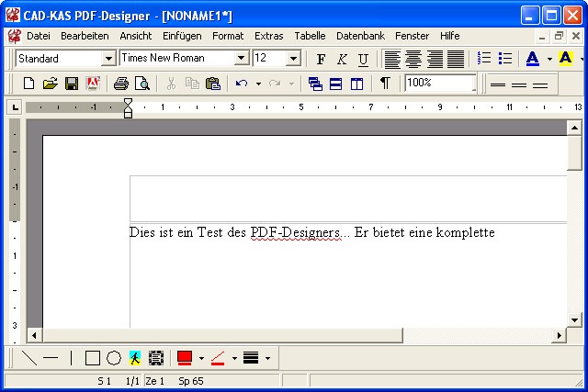Select the diagonal line drawing tool

[28, 358]
